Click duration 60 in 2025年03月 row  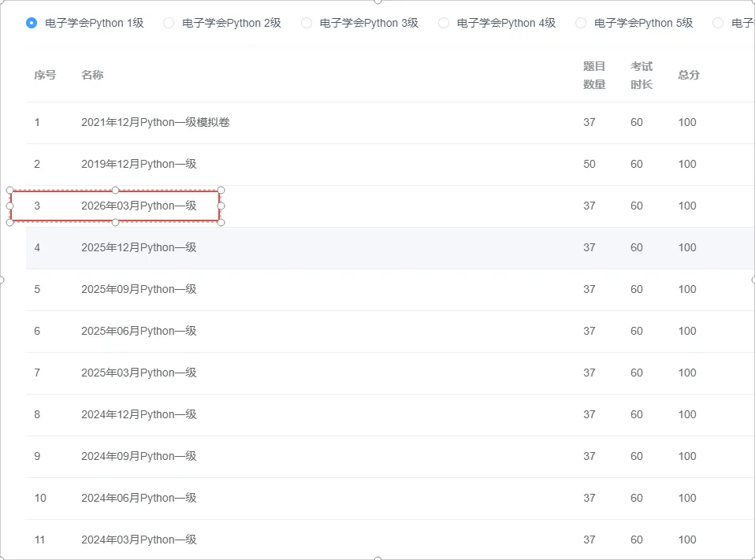[x=637, y=373]
